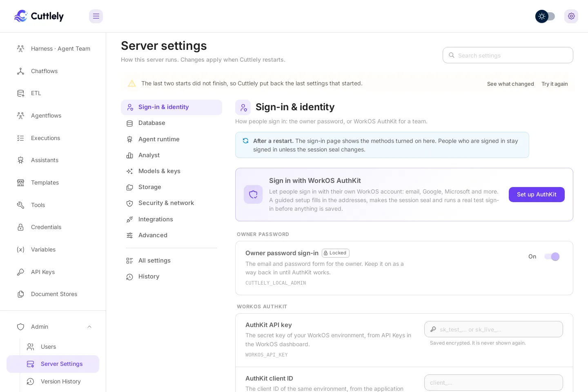Click the WorkOS AuthKit shield icon

(253, 194)
